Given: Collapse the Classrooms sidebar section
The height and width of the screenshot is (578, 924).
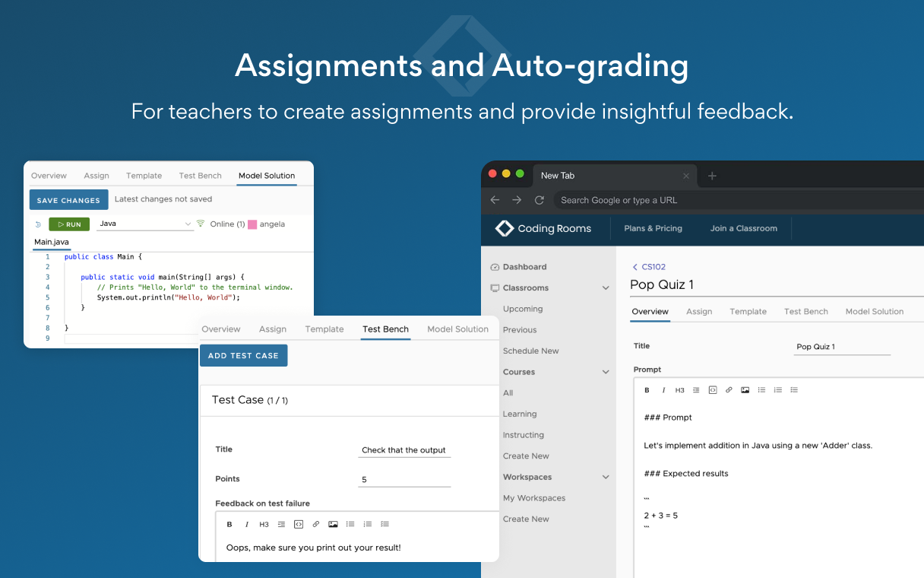Looking at the screenshot, I should pos(606,288).
